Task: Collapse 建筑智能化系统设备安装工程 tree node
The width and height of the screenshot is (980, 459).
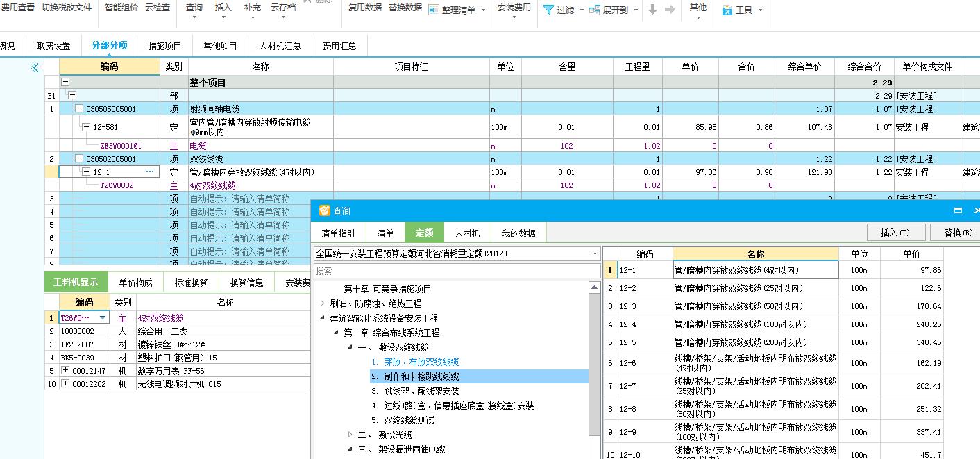Action: point(323,318)
